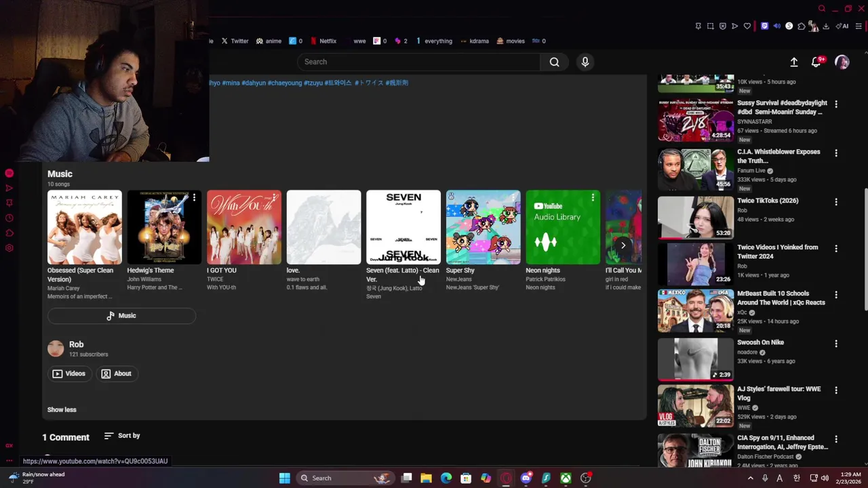The height and width of the screenshot is (488, 868).
Task: Open anime bookmark folder
Action: 269,41
